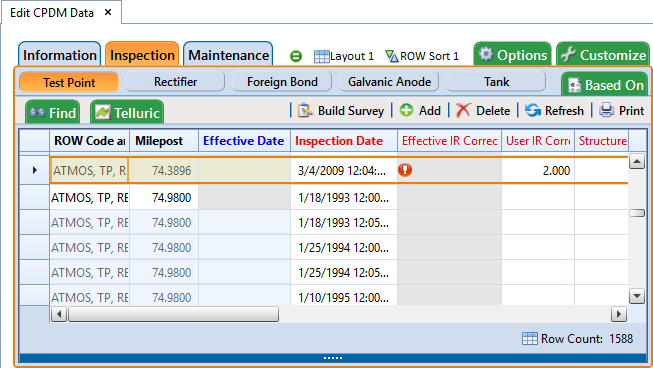Click the dotted splitter handle at bottom
Image resolution: width=653 pixels, height=368 pixels.
coord(333,358)
